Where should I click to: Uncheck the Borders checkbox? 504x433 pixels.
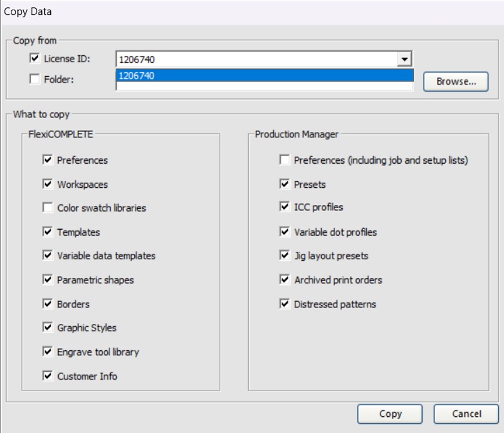pyautogui.click(x=47, y=304)
